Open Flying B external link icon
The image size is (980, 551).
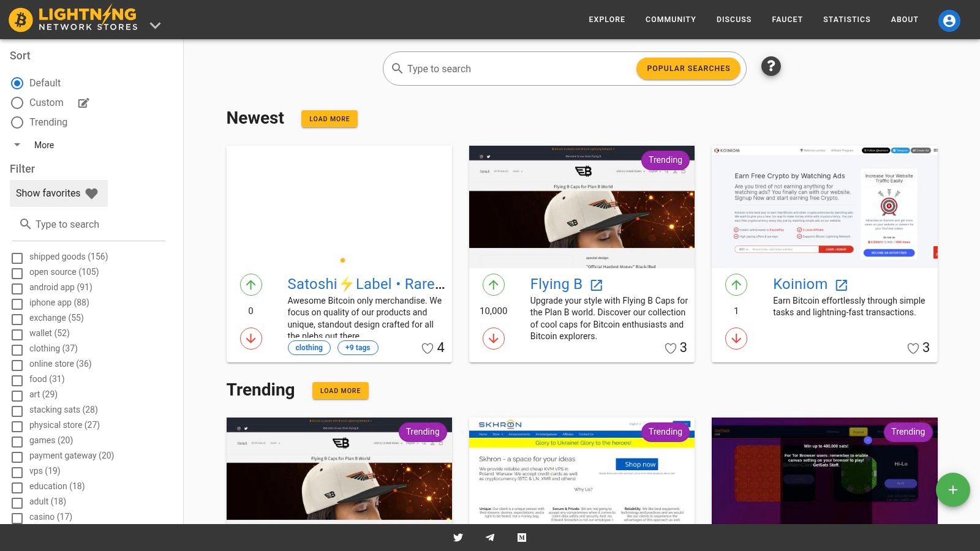(597, 285)
